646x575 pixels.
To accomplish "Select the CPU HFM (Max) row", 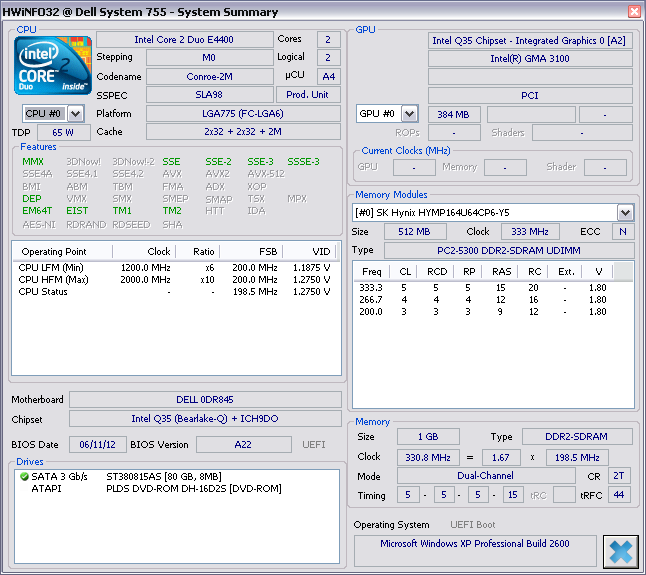I will [176, 280].
